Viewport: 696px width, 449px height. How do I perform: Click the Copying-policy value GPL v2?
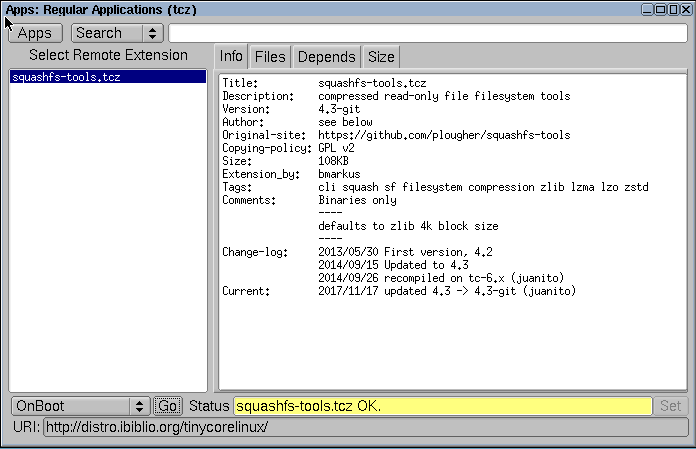click(x=336, y=148)
